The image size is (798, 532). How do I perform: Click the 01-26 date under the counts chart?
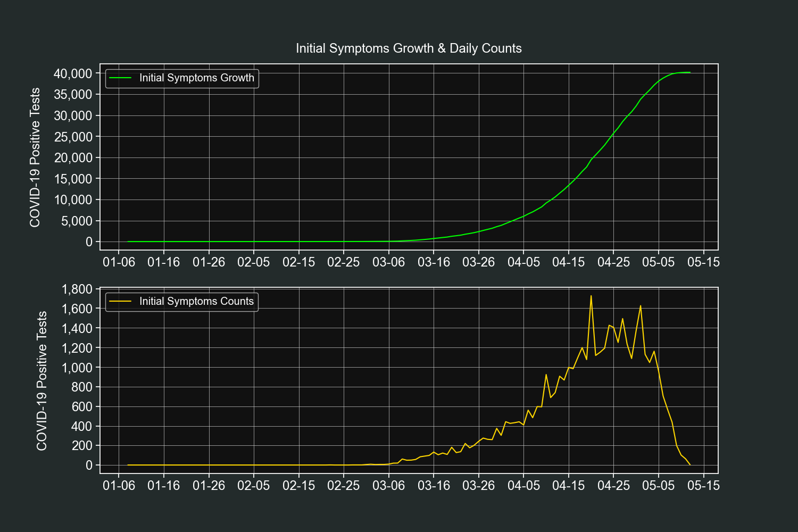pos(209,486)
